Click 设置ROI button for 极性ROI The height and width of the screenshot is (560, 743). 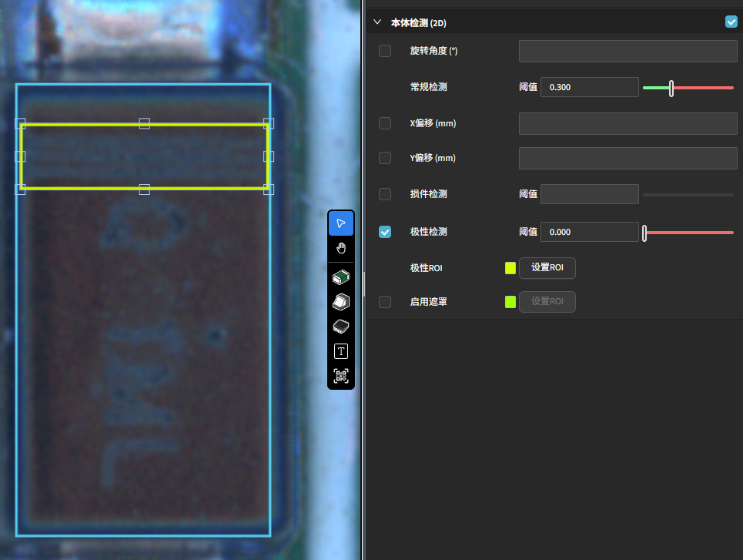click(x=547, y=268)
